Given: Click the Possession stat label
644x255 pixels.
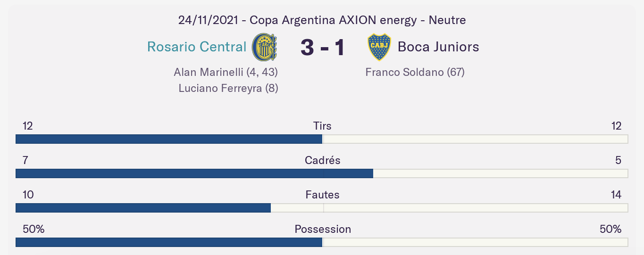Looking at the screenshot, I should [323, 229].
